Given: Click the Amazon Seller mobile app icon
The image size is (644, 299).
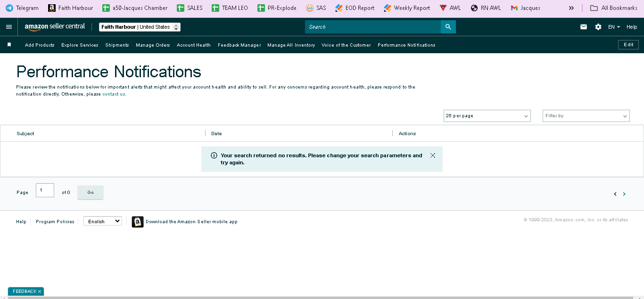Looking at the screenshot, I should [x=138, y=222].
